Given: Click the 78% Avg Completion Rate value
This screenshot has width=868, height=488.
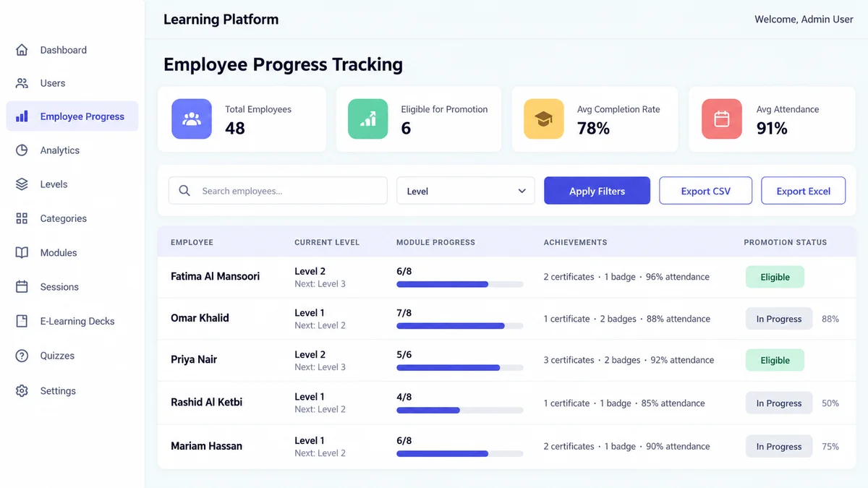Looking at the screenshot, I should coord(593,129).
